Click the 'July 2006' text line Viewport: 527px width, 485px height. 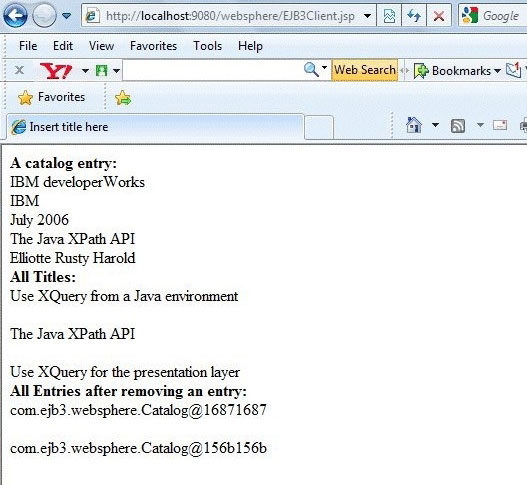(39, 220)
